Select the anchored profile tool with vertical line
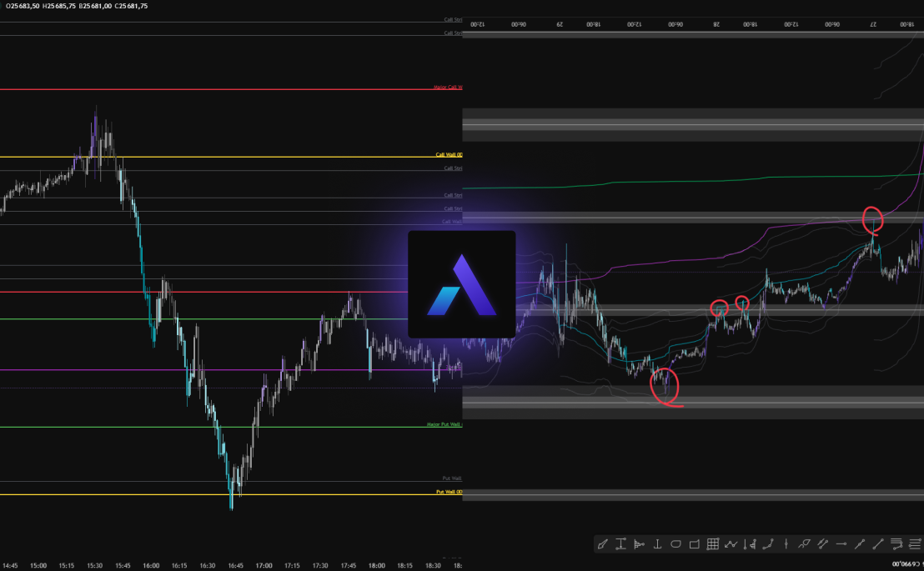 coord(751,543)
